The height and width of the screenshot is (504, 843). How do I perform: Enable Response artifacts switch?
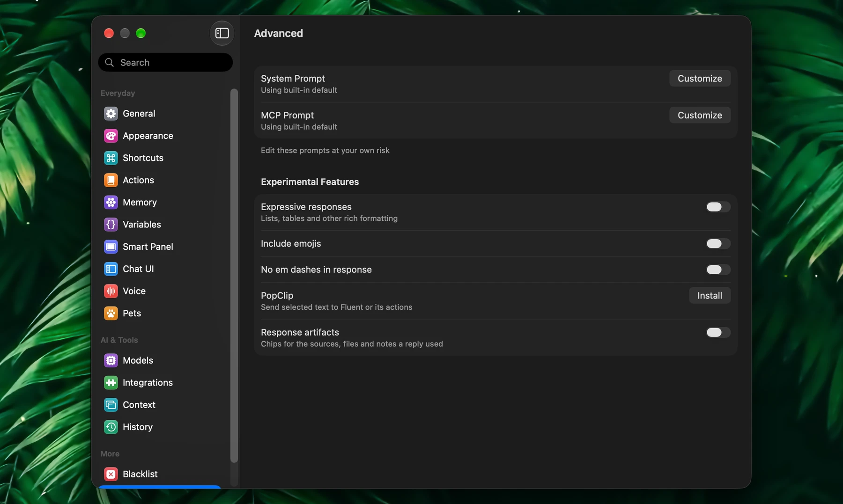[x=718, y=332]
